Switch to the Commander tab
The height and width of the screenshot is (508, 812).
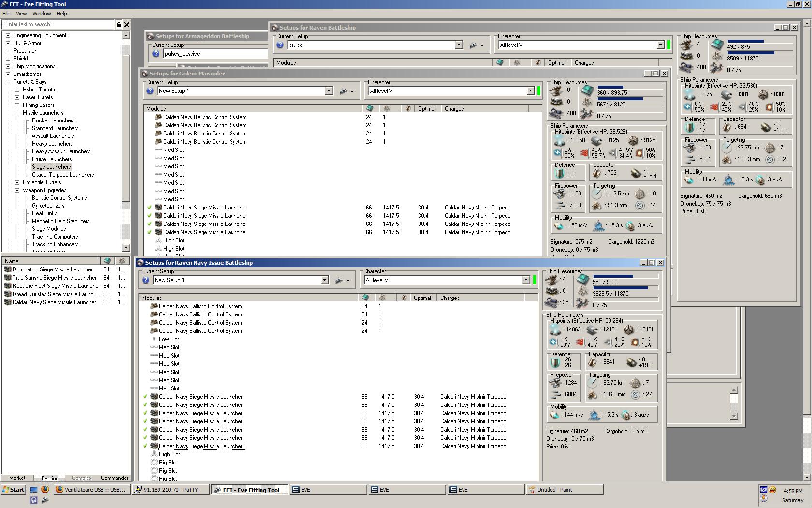coord(115,478)
